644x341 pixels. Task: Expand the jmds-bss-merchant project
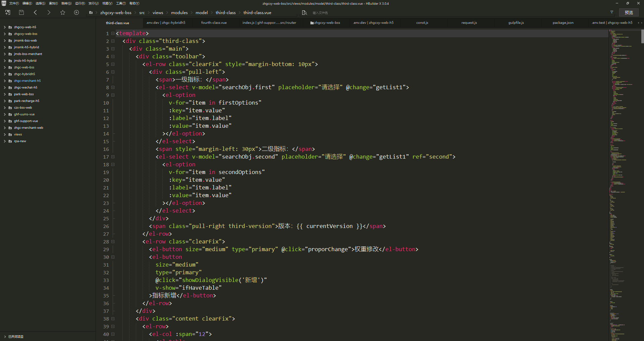(5, 54)
